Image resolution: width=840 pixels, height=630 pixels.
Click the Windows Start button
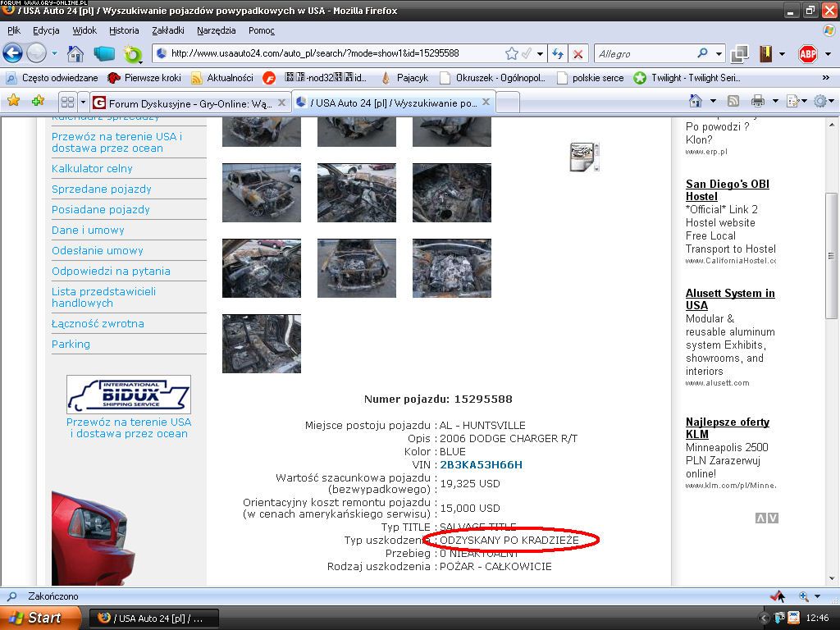39,618
